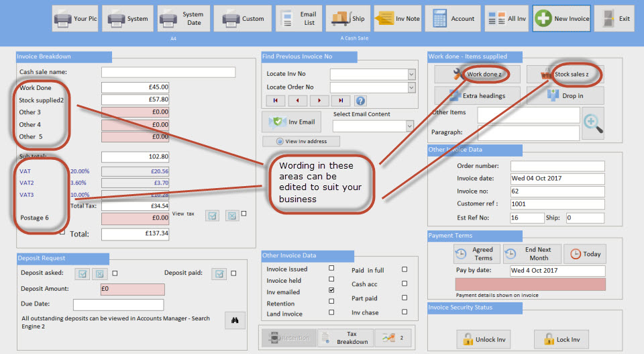Go to the next invoice record

pos(319,101)
